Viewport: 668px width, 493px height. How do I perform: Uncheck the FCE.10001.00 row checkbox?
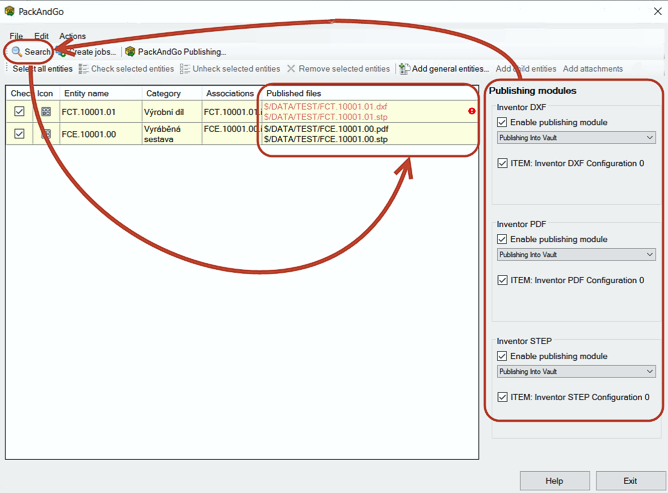click(x=19, y=134)
